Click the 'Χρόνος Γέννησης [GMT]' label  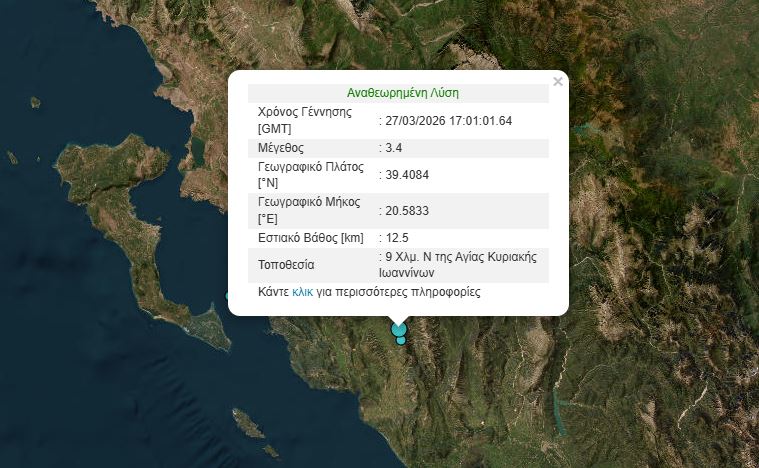305,121
